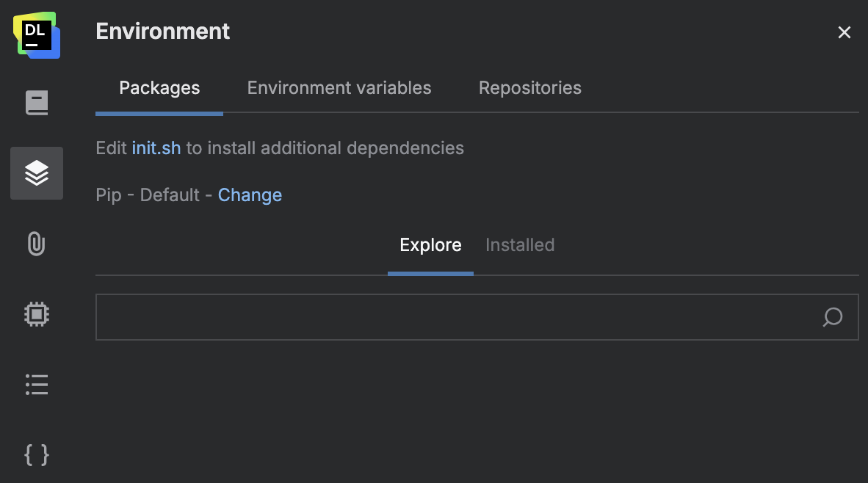Switch to the Environment variables tab
This screenshot has height=483, width=868.
(x=339, y=87)
